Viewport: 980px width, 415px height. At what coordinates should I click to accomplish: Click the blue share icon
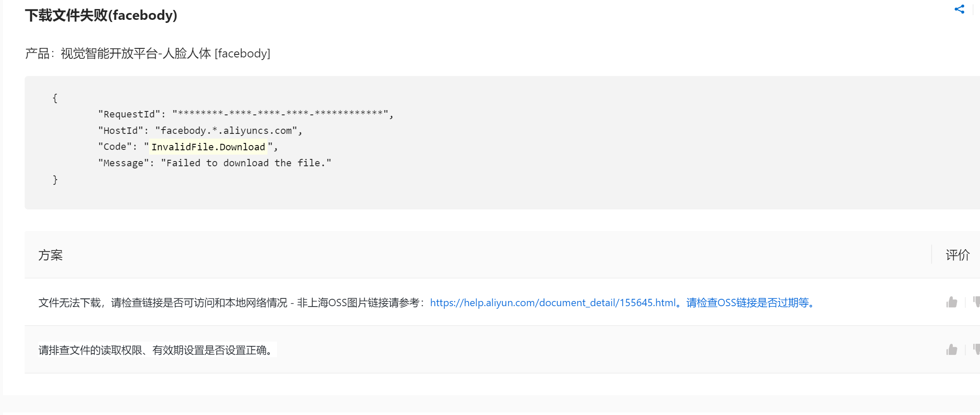[959, 9]
